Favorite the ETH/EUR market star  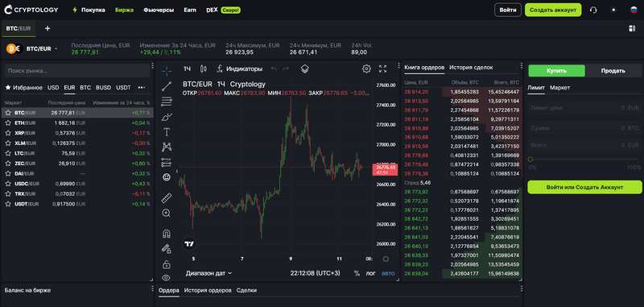coord(8,123)
